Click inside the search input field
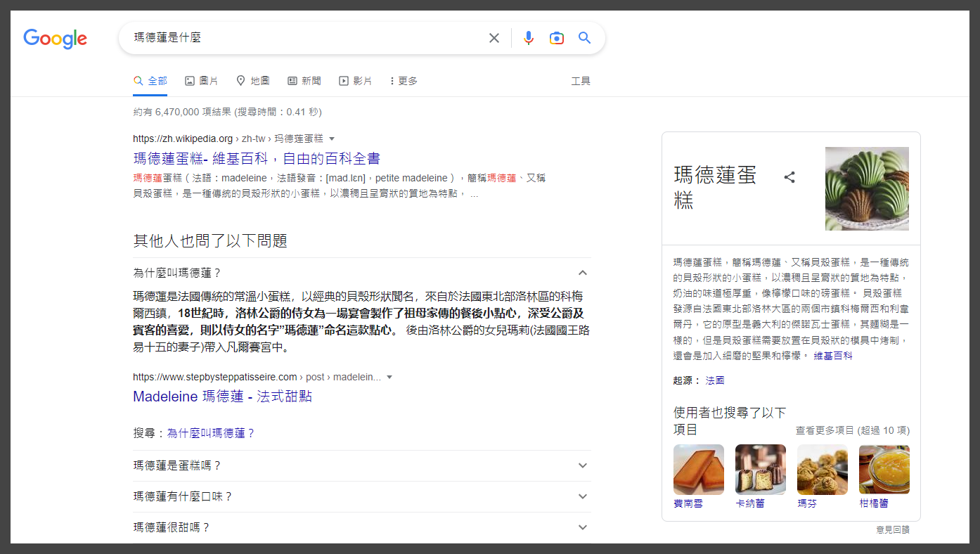Screen dimensions: 980x554 click(302, 38)
